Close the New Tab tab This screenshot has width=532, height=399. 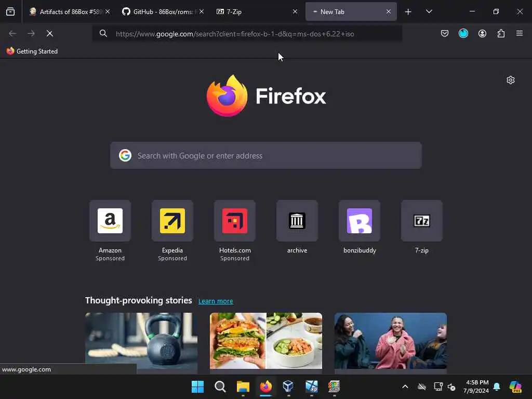coord(389,11)
